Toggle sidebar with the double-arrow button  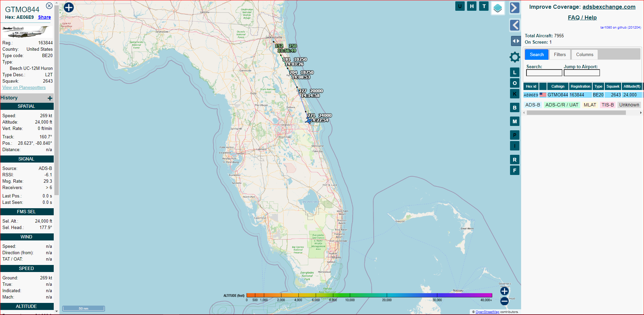point(516,41)
